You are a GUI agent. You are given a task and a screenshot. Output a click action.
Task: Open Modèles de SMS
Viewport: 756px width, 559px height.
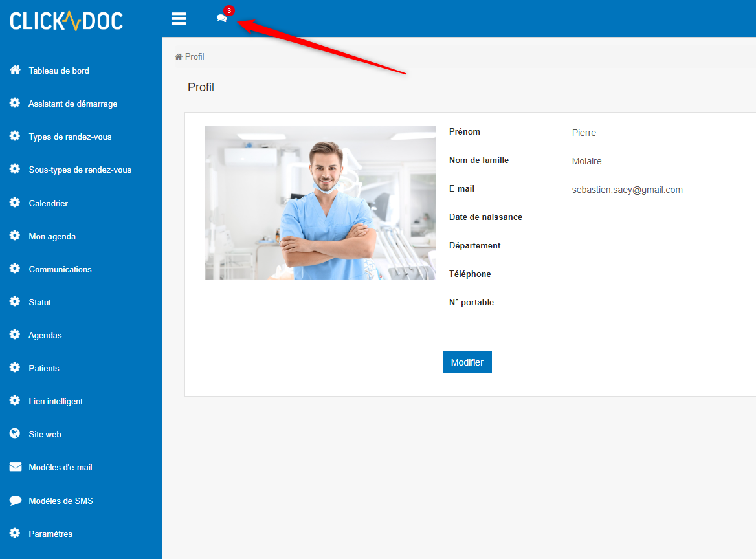[x=61, y=501]
